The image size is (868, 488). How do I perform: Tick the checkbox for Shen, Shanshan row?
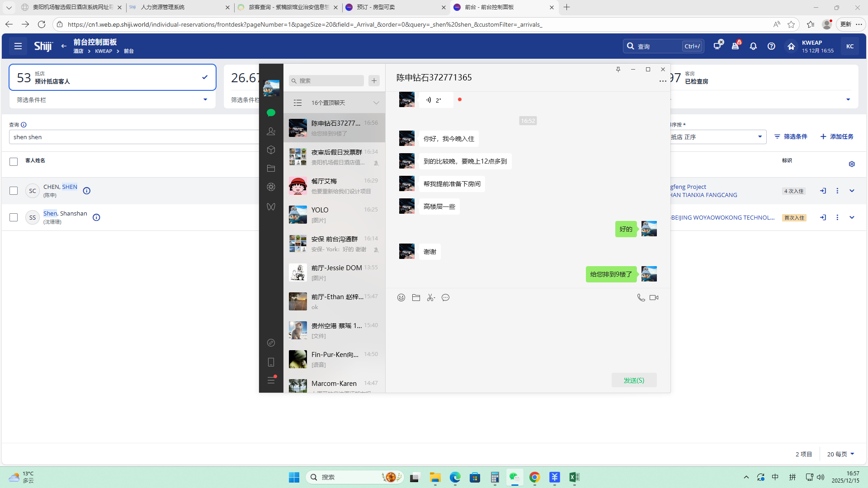coord(14,217)
